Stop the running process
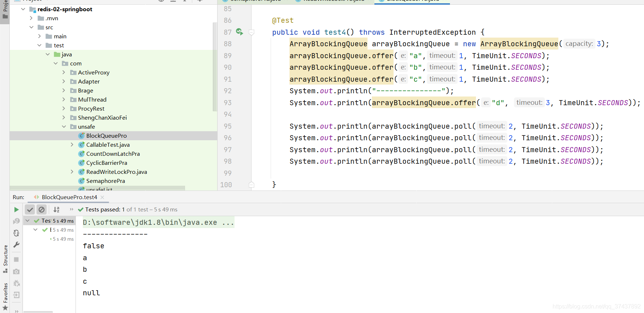Image resolution: width=644 pixels, height=313 pixels. (x=16, y=260)
